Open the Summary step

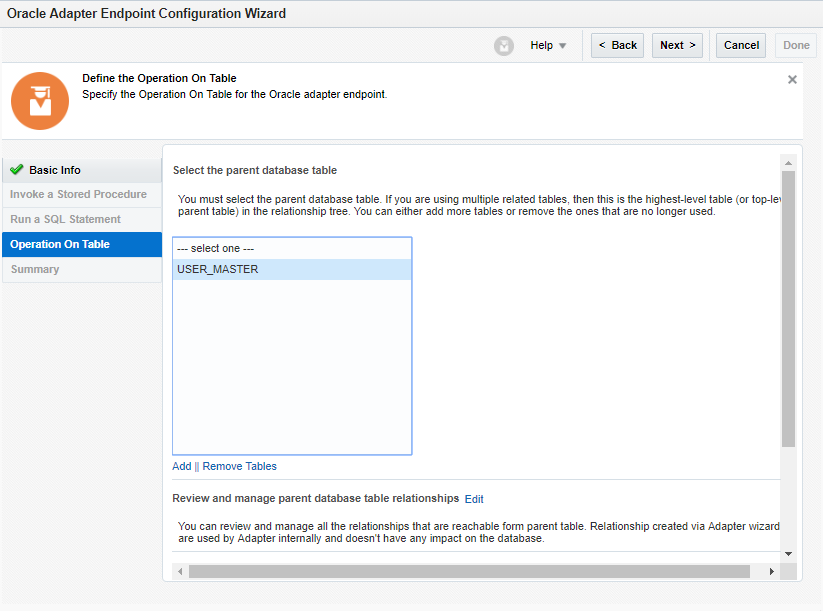click(82, 269)
